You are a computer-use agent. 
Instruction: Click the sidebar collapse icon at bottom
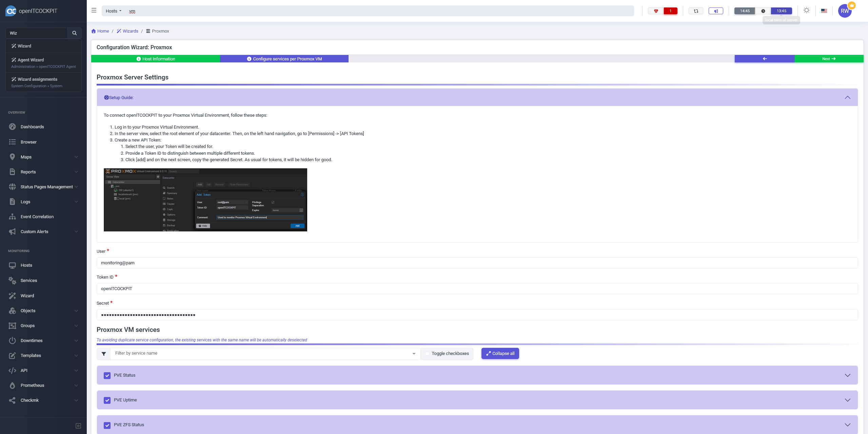point(78,426)
